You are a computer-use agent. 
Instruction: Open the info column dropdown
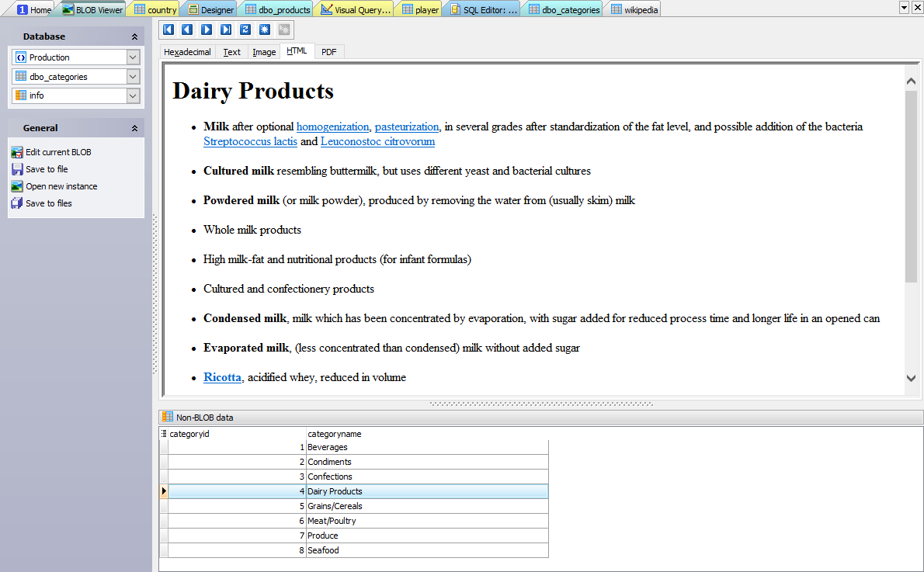pos(133,95)
